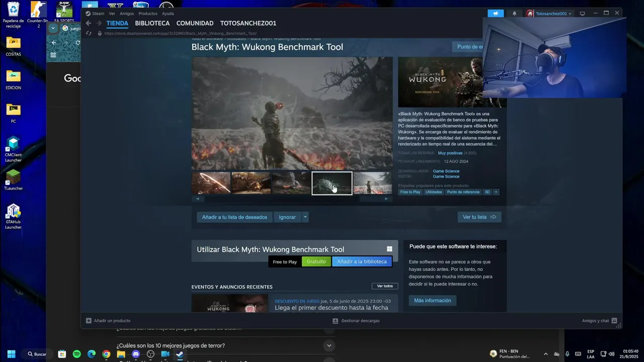Click the friends chat icon bottom right
This screenshot has width=644, height=362.
pyautogui.click(x=614, y=320)
